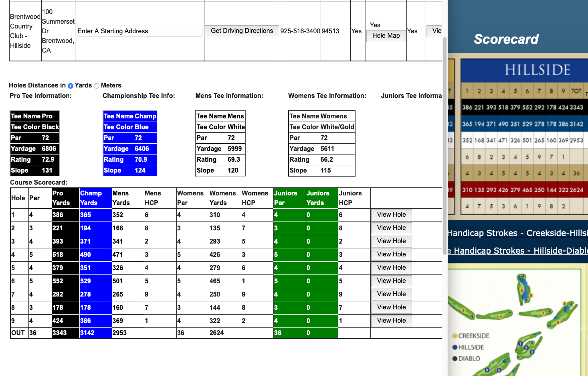Click the Scorecard heading
This screenshot has height=376, width=588.
506,39
